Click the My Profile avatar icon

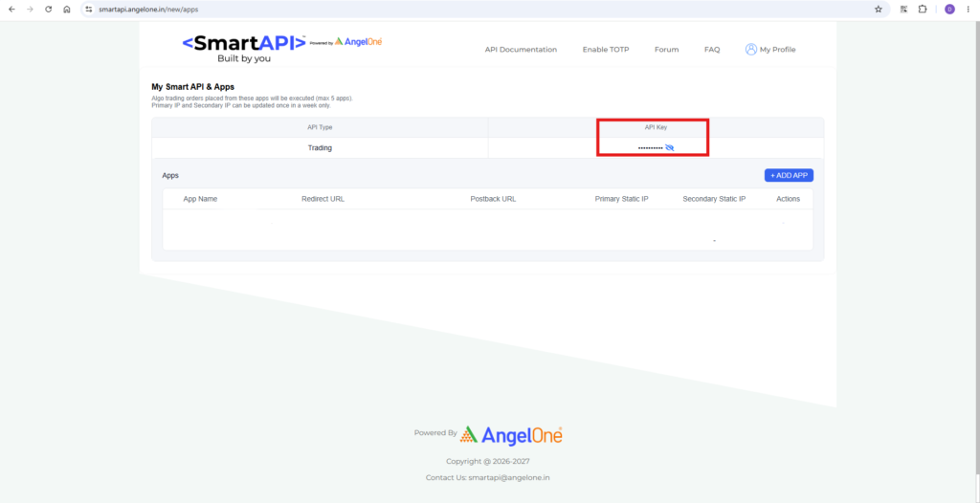(x=750, y=50)
